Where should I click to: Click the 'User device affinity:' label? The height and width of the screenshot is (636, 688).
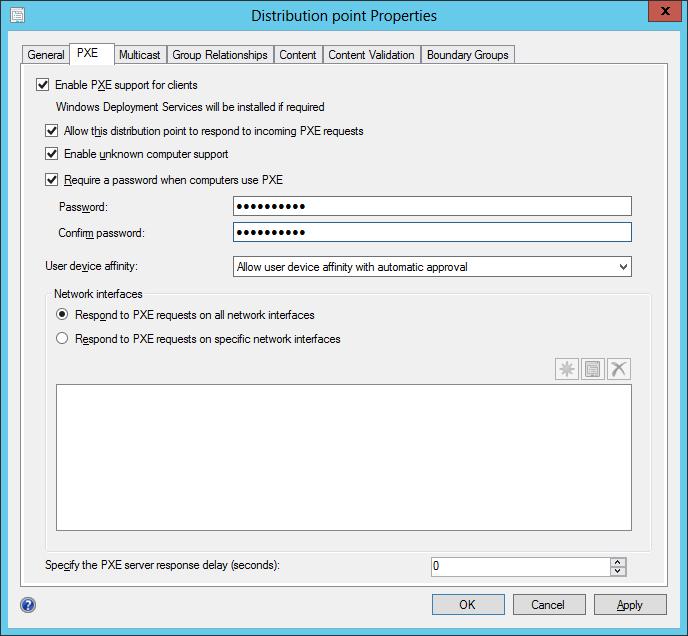coord(91,266)
